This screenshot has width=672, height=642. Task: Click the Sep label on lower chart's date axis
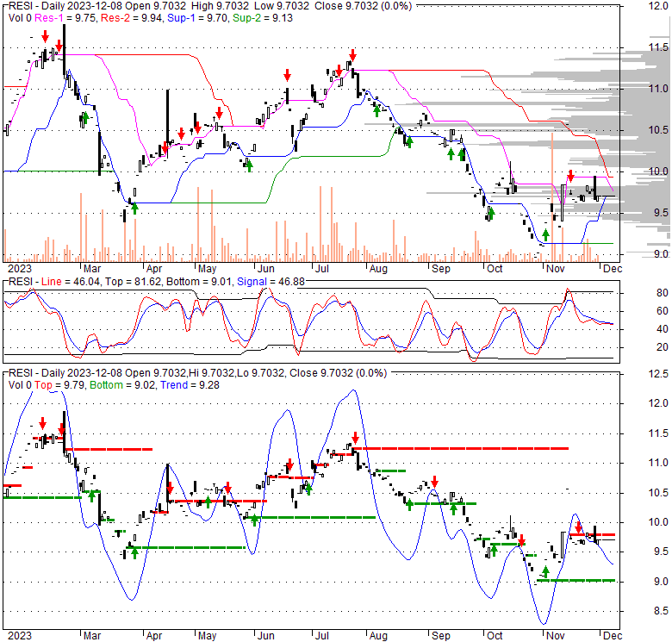pos(441,636)
